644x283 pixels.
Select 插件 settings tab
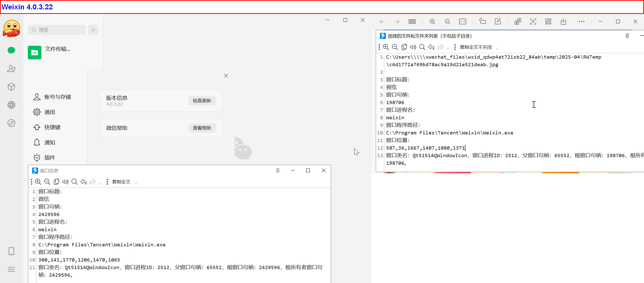(44, 158)
